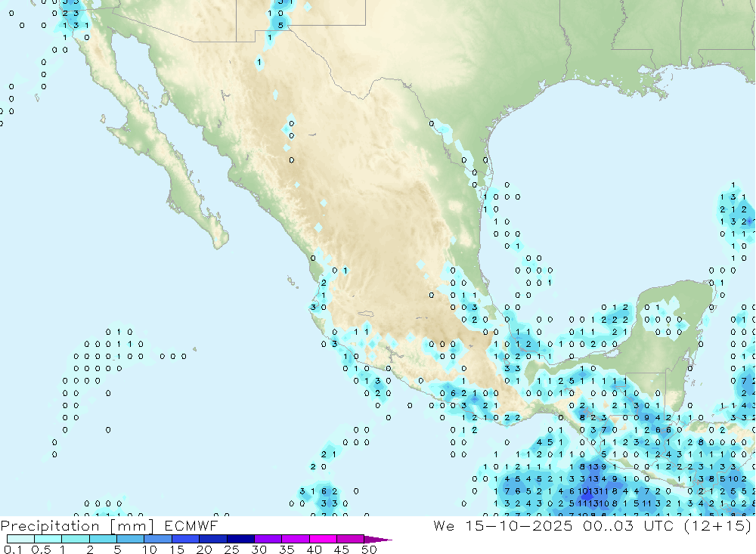Click the '40' legend scale value
This screenshot has width=756, height=554.
pyautogui.click(x=314, y=549)
